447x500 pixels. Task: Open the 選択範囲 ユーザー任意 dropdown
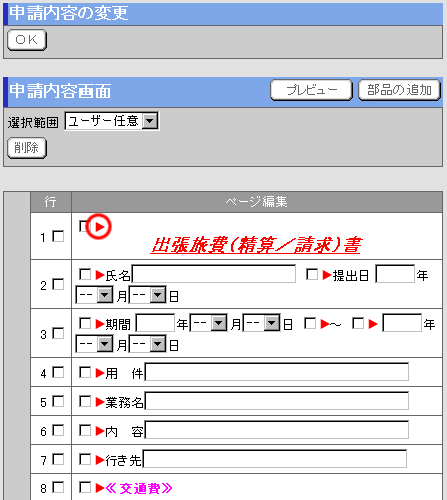point(112,121)
